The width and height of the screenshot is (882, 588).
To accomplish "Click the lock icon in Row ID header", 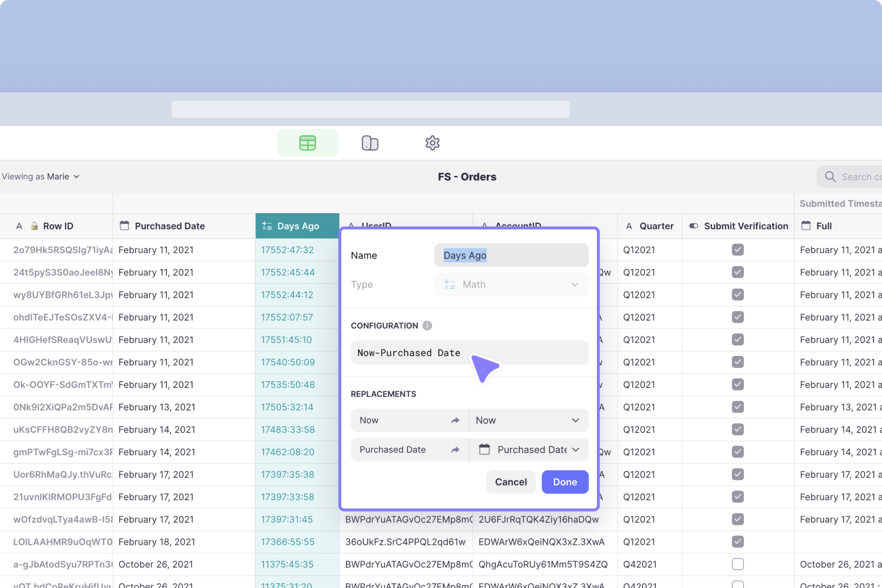I will pyautogui.click(x=33, y=226).
